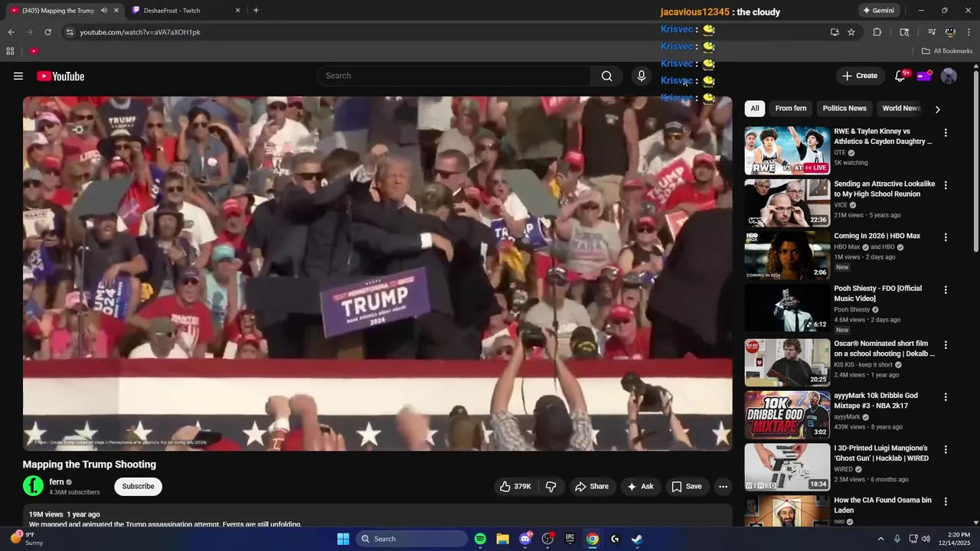Open Gemini in Chrome
The height and width of the screenshot is (551, 980).
pyautogui.click(x=878, y=11)
